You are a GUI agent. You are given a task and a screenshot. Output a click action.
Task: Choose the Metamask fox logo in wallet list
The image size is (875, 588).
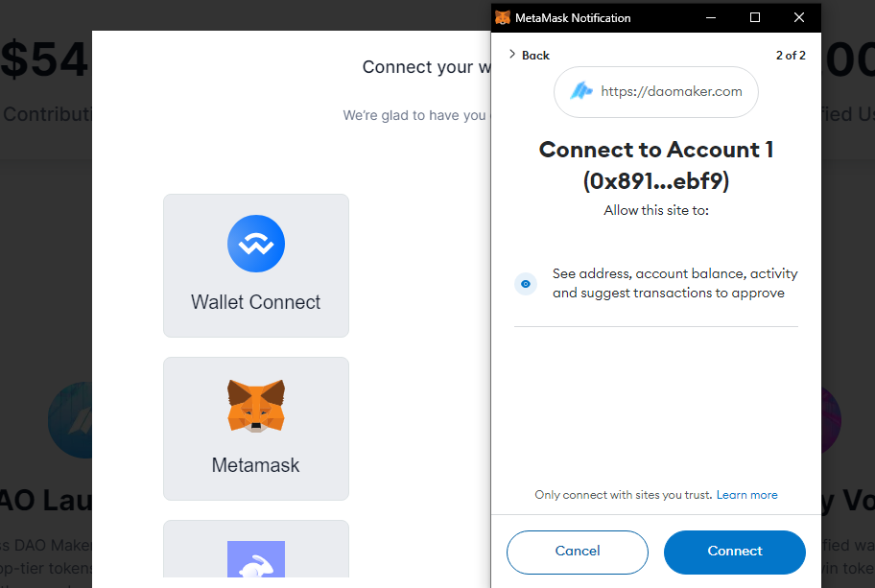click(x=256, y=405)
